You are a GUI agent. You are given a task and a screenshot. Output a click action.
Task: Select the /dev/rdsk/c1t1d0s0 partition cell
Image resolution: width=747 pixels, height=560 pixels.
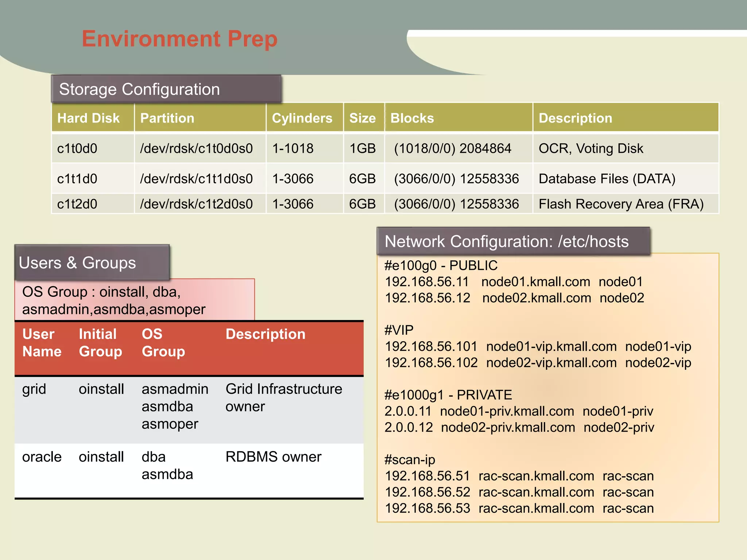pyautogui.click(x=200, y=179)
